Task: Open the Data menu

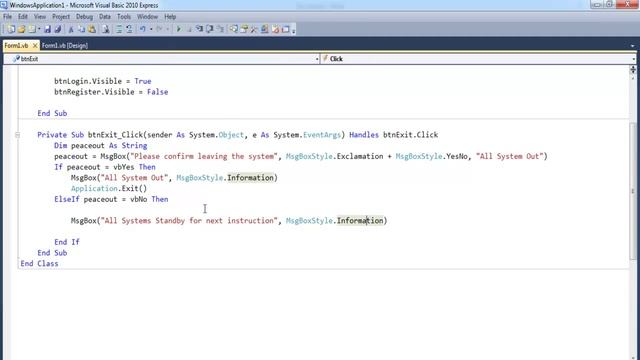Action: [x=105, y=17]
